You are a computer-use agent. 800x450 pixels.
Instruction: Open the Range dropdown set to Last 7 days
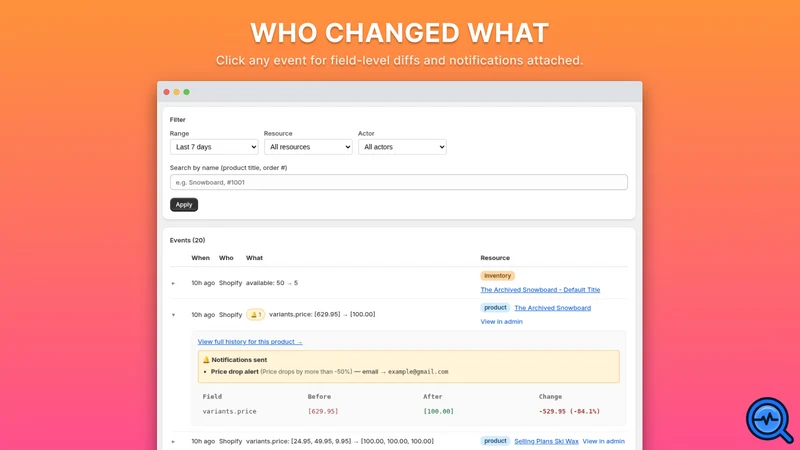click(214, 147)
